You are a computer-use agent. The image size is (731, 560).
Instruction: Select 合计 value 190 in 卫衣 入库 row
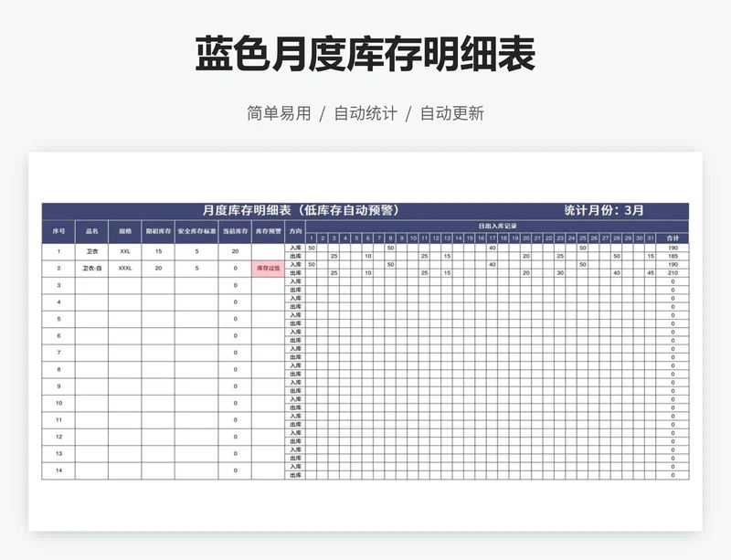(x=673, y=248)
